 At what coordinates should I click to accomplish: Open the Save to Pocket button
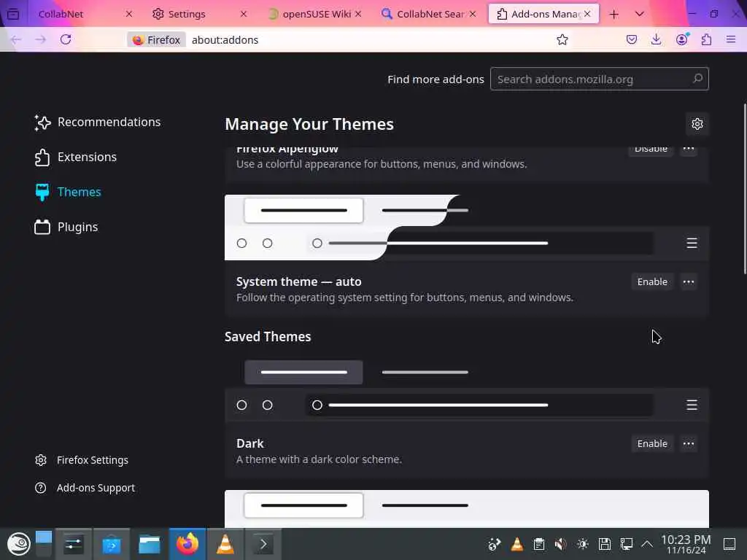(632, 39)
